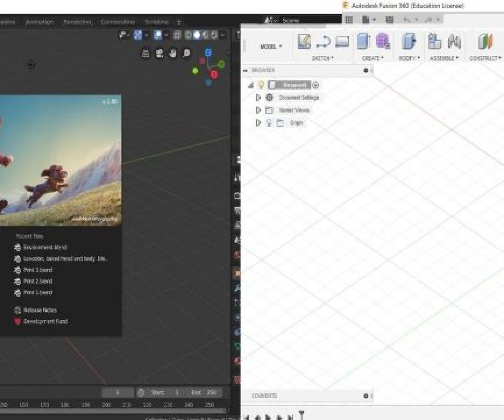This screenshot has width=504, height=420.
Task: Open the Development Fund link
Action: tap(45, 322)
